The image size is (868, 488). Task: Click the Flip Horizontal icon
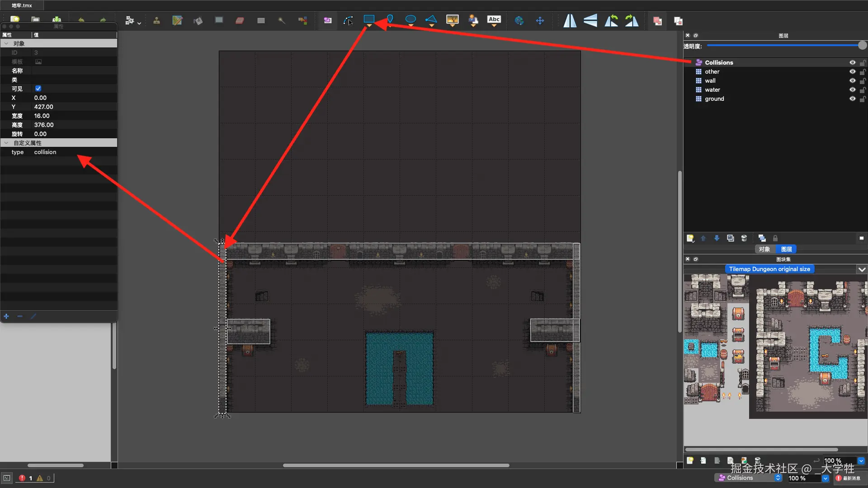point(570,21)
